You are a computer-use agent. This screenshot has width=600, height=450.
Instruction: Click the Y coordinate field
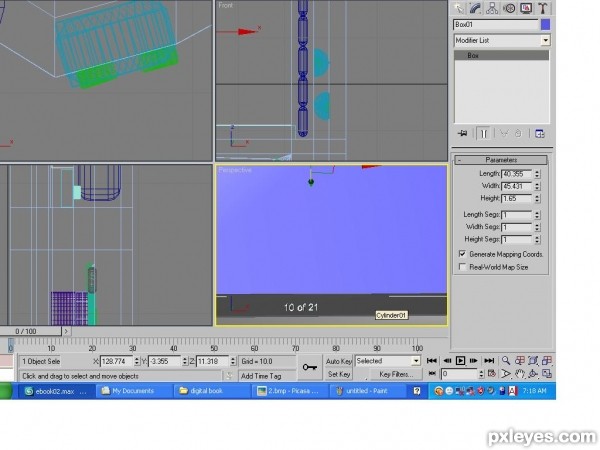(165, 361)
